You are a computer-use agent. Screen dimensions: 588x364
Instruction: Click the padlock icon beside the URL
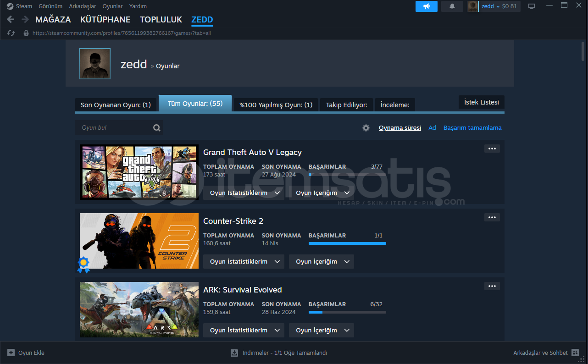tap(26, 33)
